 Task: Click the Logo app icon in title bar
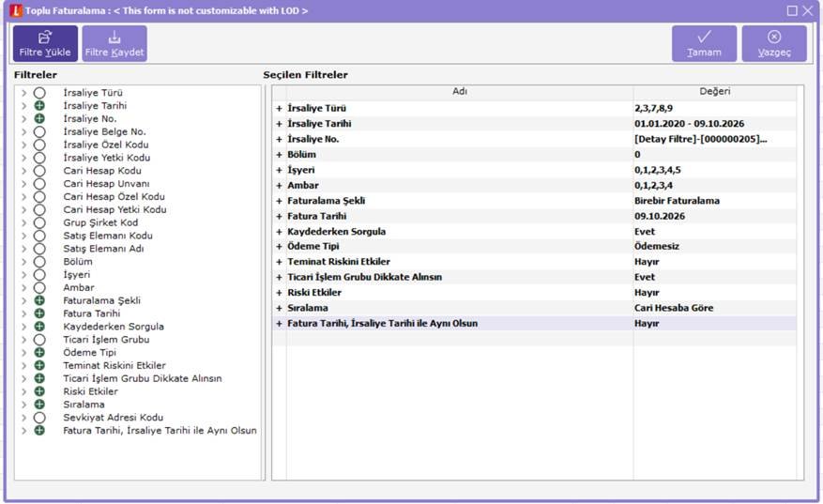tap(16, 10)
